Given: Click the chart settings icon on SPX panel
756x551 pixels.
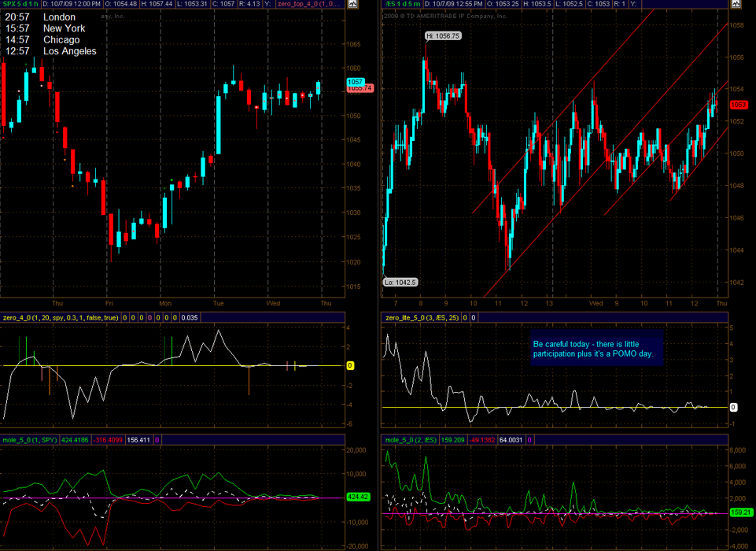Looking at the screenshot, I should click(x=352, y=5).
